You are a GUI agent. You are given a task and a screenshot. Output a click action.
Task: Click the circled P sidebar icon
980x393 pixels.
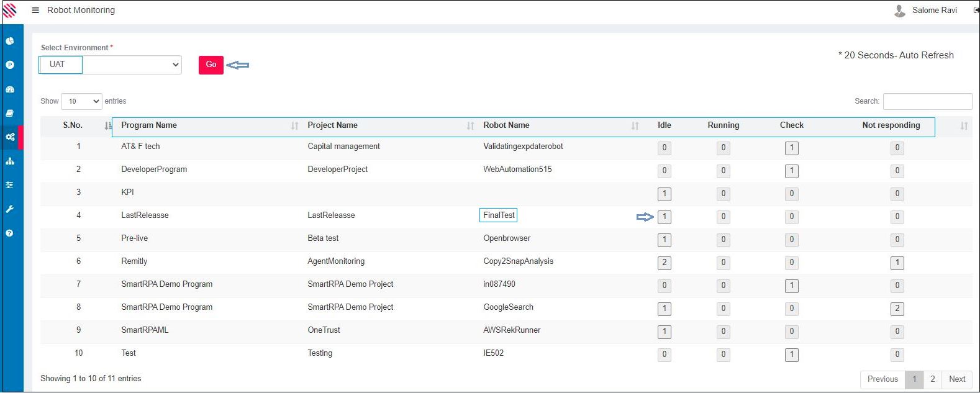10,65
